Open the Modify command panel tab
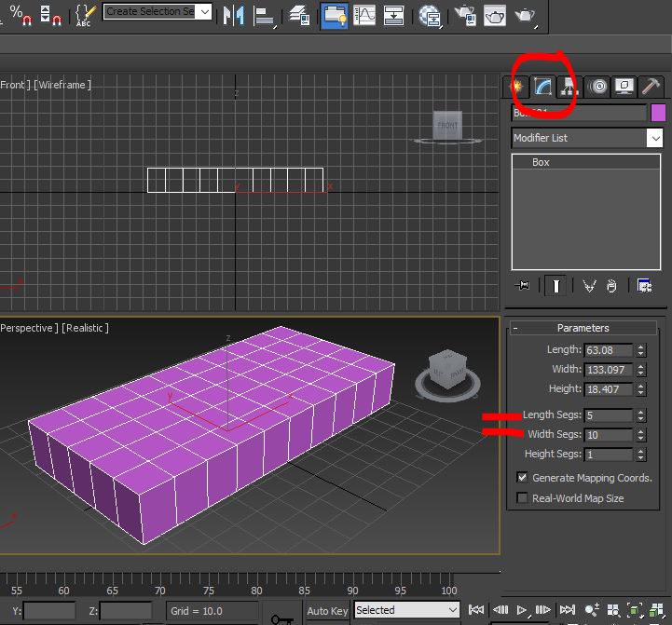Screen dimensions: 672x625 click(542, 87)
